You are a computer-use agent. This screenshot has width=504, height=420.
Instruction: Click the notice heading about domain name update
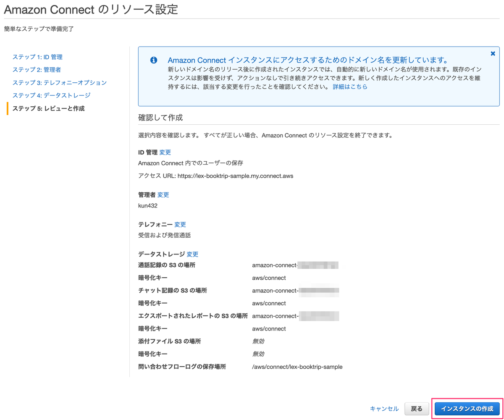coord(308,60)
